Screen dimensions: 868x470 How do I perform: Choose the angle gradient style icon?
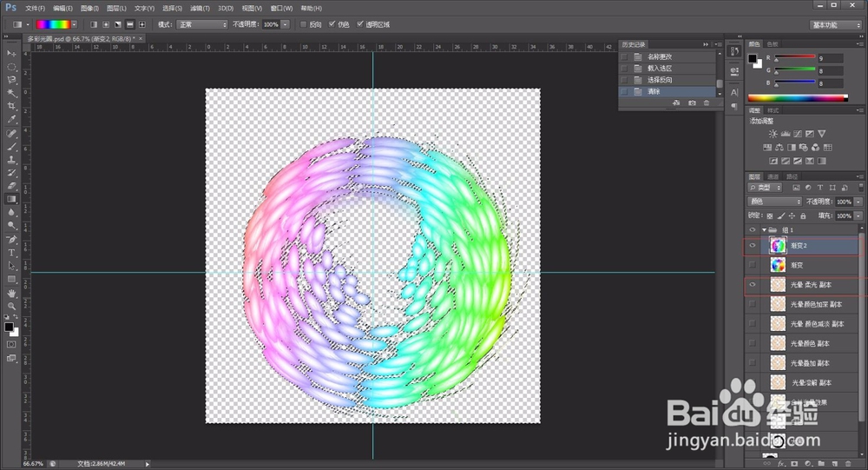coord(118,24)
